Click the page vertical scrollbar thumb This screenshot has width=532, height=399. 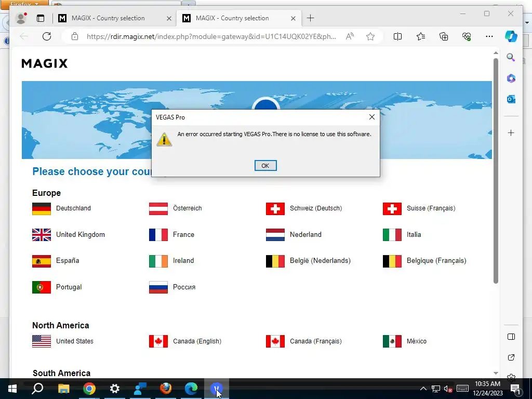coord(496,170)
